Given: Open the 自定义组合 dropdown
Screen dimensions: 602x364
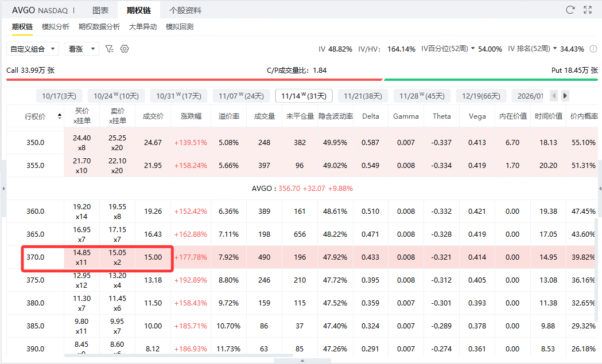Looking at the screenshot, I should coord(33,49).
